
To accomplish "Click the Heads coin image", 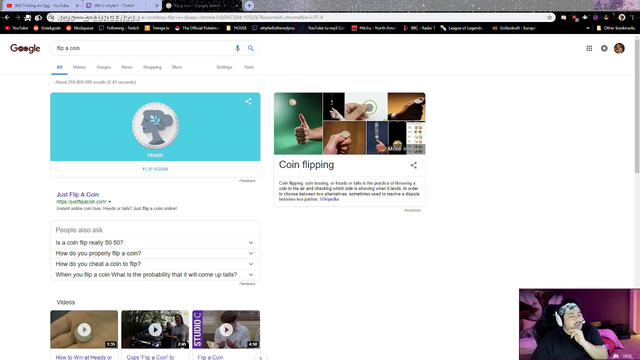I will coord(155,126).
